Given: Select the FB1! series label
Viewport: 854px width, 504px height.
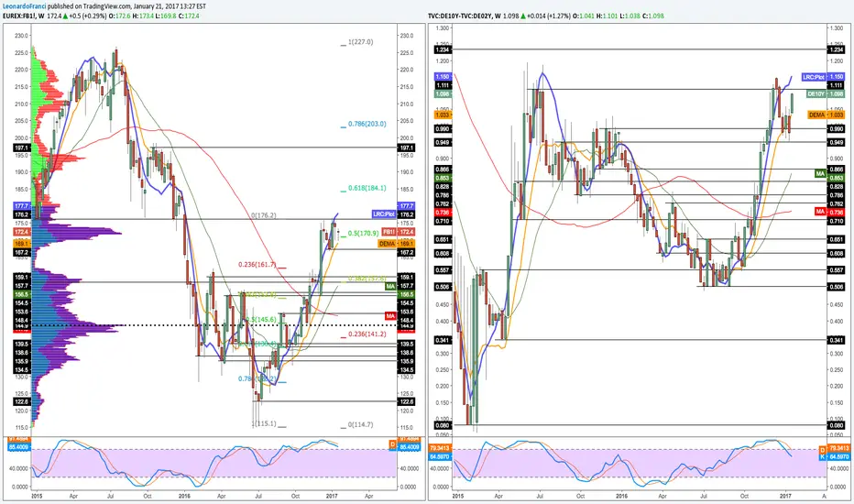Looking at the screenshot, I should [x=389, y=232].
